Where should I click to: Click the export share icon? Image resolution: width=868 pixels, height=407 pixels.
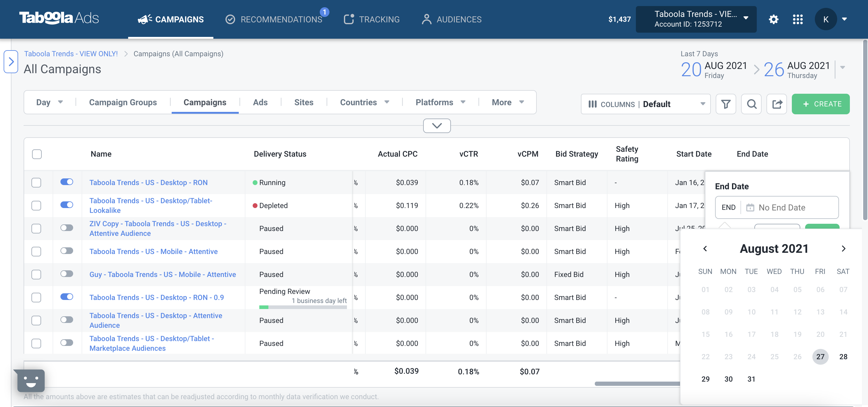click(x=777, y=104)
